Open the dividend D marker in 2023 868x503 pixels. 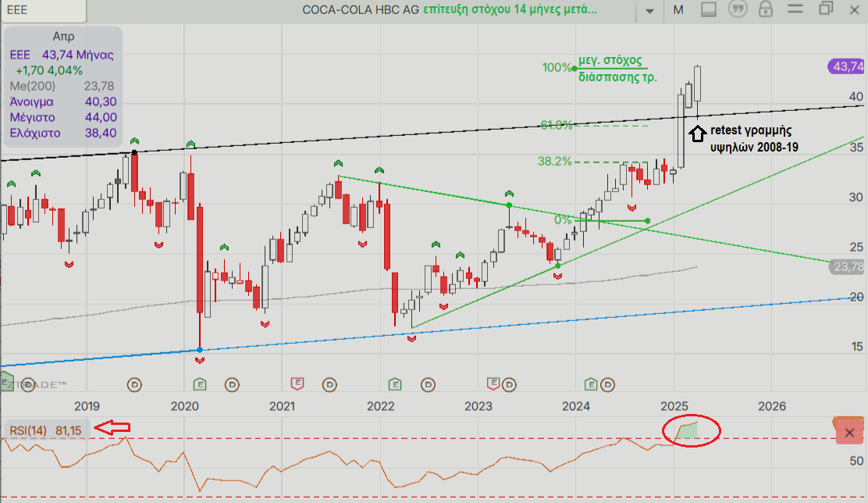509,384
